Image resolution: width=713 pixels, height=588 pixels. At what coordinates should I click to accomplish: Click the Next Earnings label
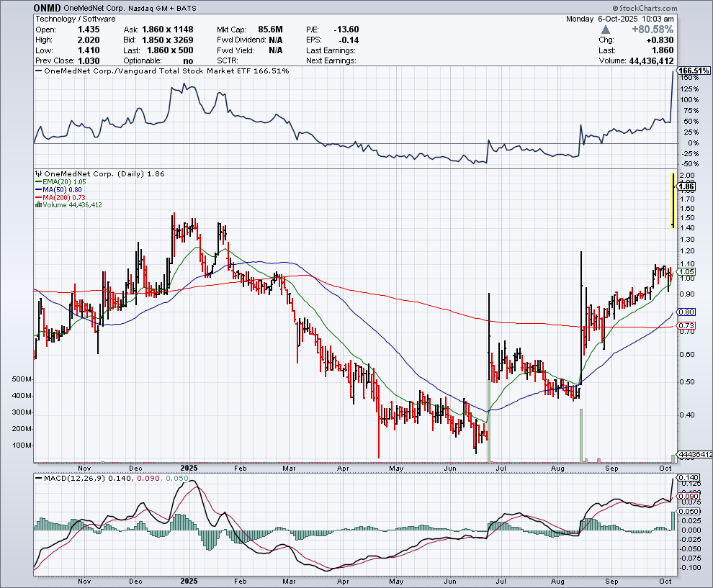331,61
